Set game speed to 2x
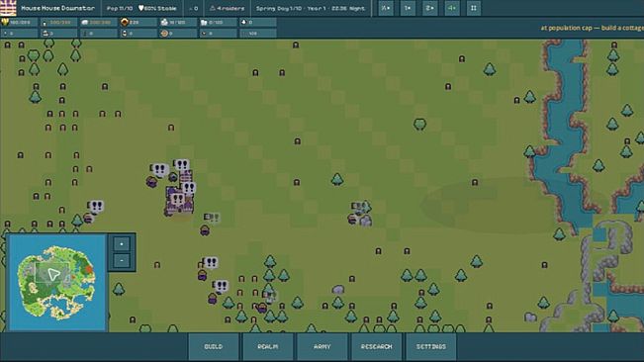Screen dimensions: 644x362 429,8
